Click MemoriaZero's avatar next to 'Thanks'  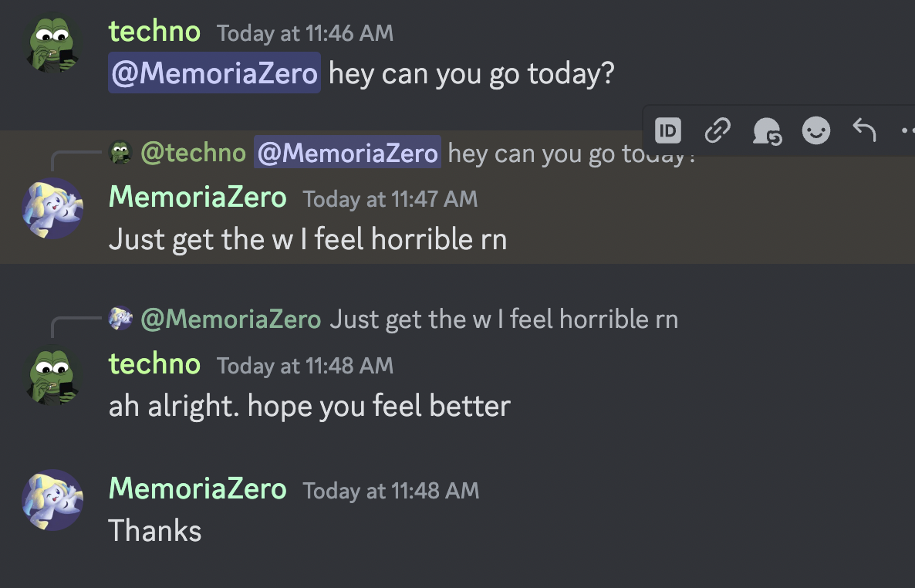(x=52, y=500)
